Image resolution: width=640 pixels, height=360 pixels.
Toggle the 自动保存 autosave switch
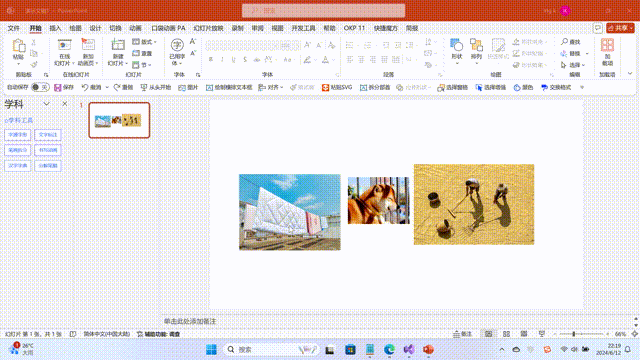click(40, 87)
